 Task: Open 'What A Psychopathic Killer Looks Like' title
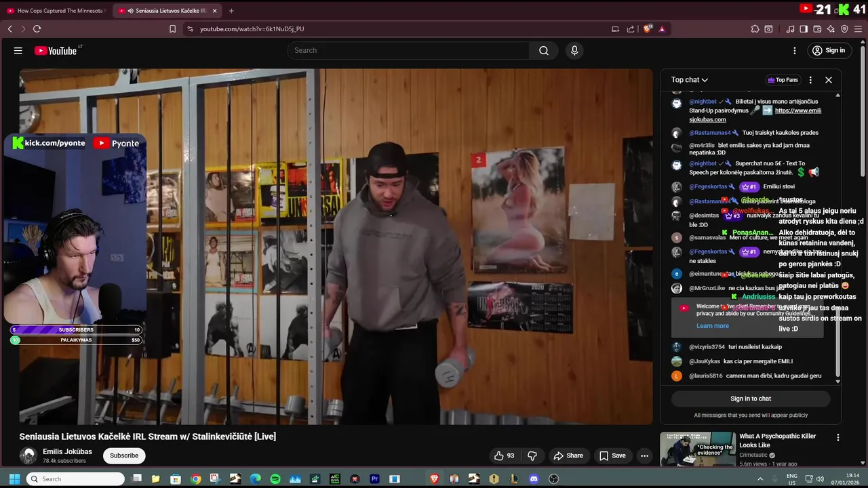pyautogui.click(x=778, y=441)
